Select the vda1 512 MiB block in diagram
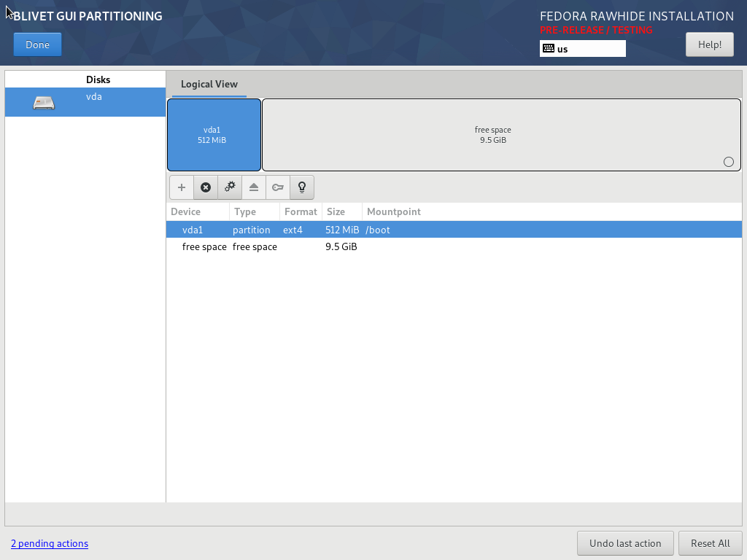This screenshot has width=747, height=560. coord(214,135)
